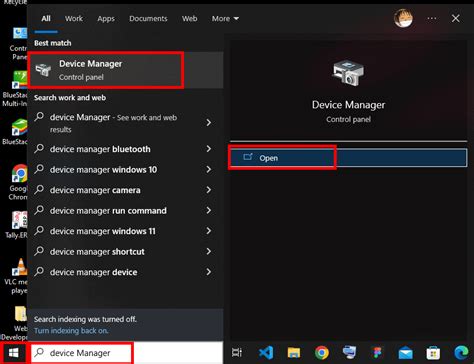Launch Google Chrome from the taskbar

pyautogui.click(x=322, y=352)
